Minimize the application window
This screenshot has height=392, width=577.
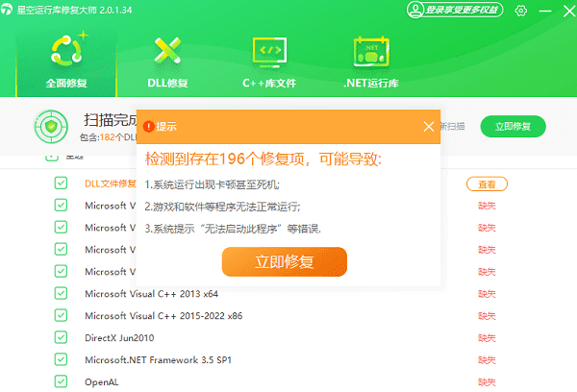tap(543, 11)
